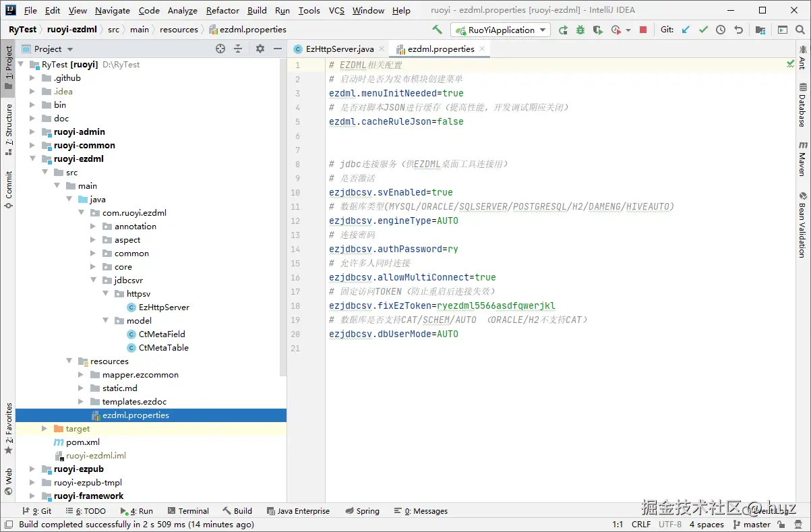Collapse the jdbcsvr package
This screenshot has width=811, height=532.
click(x=93, y=280)
